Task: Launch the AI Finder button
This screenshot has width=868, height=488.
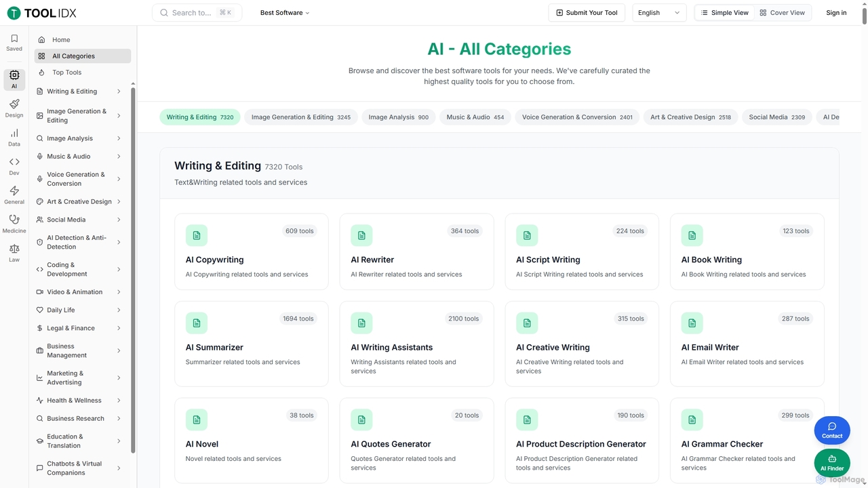Action: 832,463
